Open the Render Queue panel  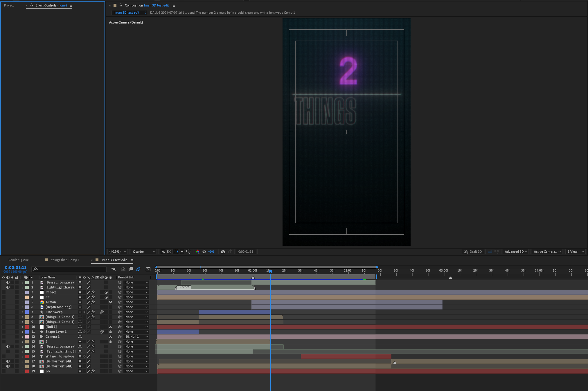[x=19, y=260]
